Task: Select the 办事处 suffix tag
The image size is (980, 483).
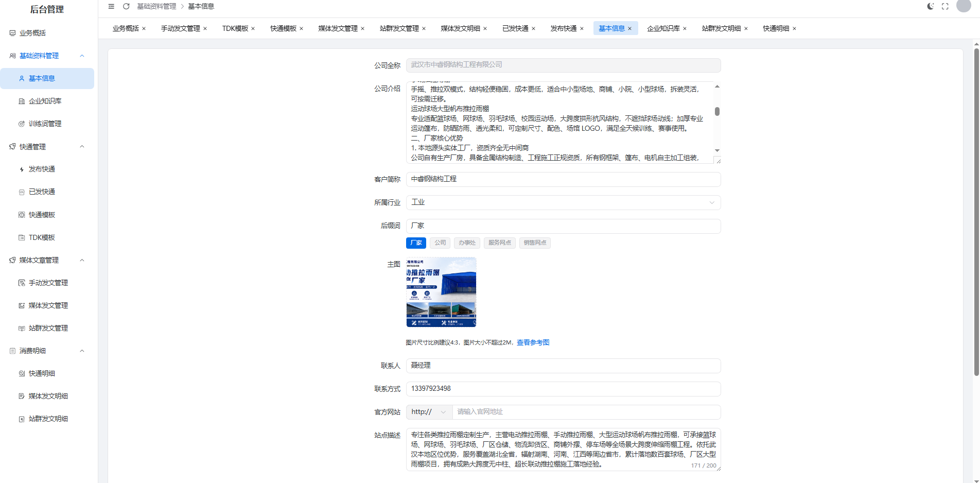Action: pyautogui.click(x=467, y=243)
